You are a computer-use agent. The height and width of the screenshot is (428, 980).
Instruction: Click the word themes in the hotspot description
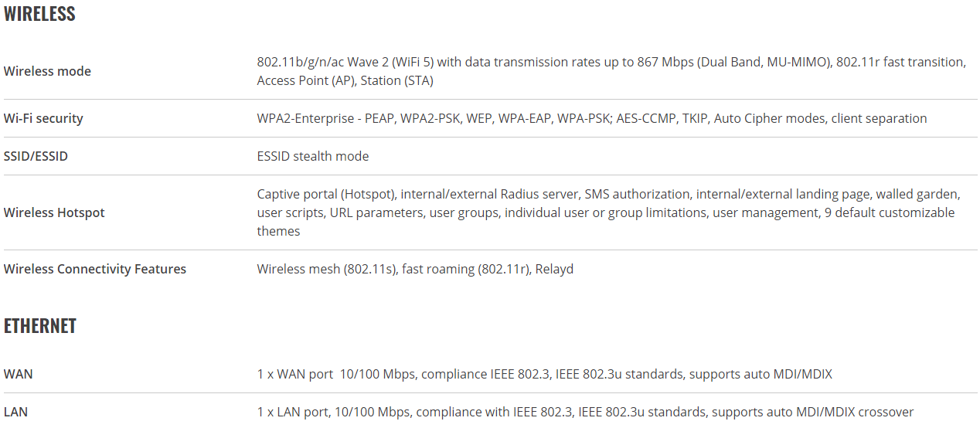click(x=278, y=231)
